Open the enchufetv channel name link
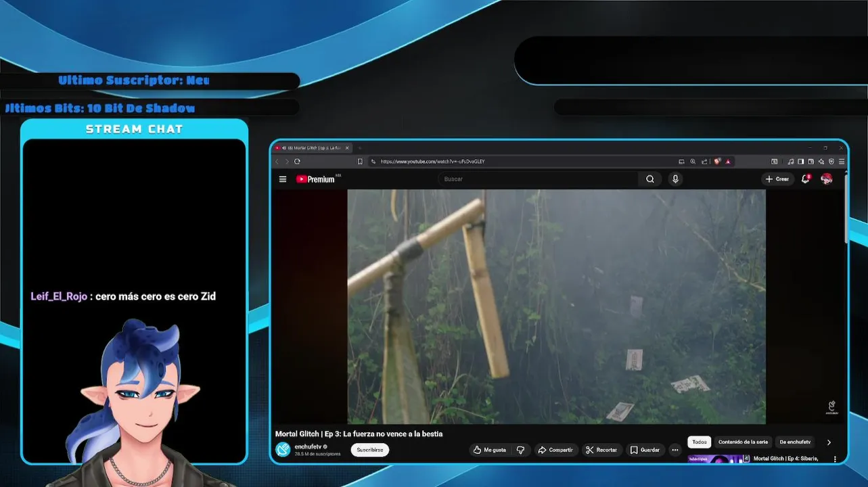Screen dimensions: 868x487 [x=308, y=446]
